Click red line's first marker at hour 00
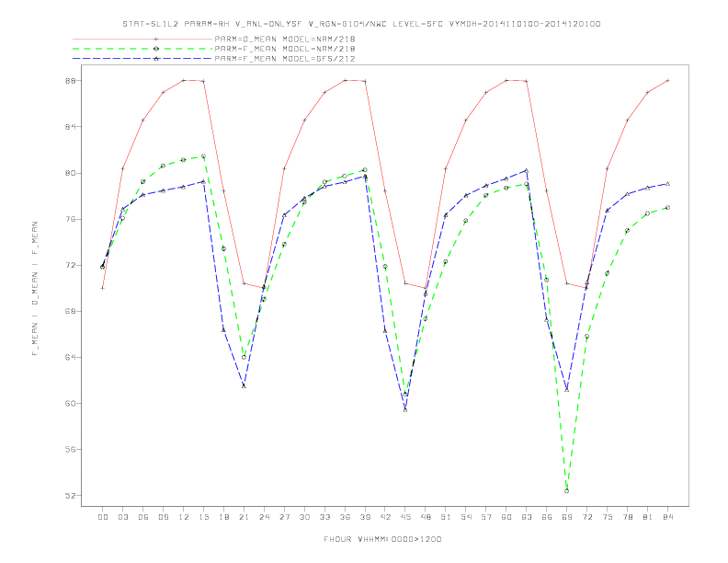The image size is (728, 563). 103,288
